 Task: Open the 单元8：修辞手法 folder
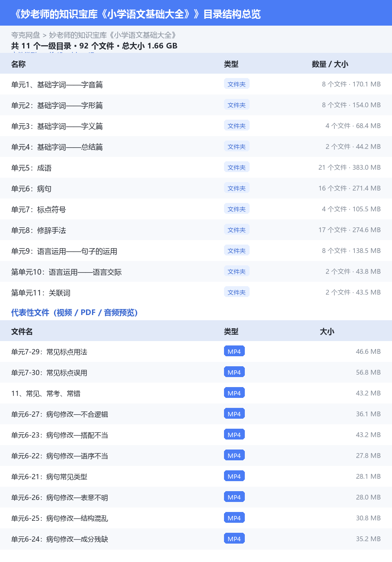[x=38, y=230]
